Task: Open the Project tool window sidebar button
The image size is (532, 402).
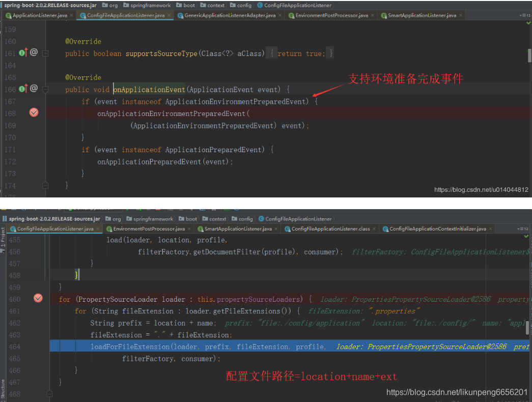Action: point(3,240)
